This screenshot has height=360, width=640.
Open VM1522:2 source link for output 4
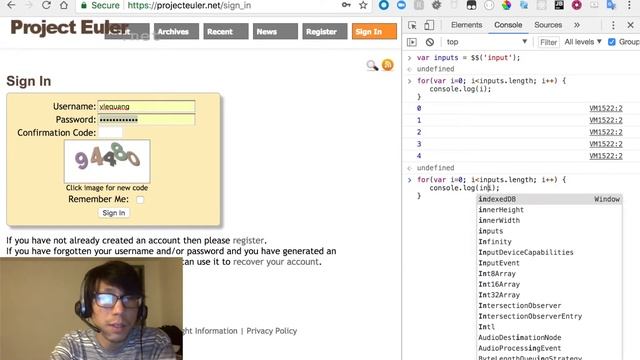[x=606, y=156]
